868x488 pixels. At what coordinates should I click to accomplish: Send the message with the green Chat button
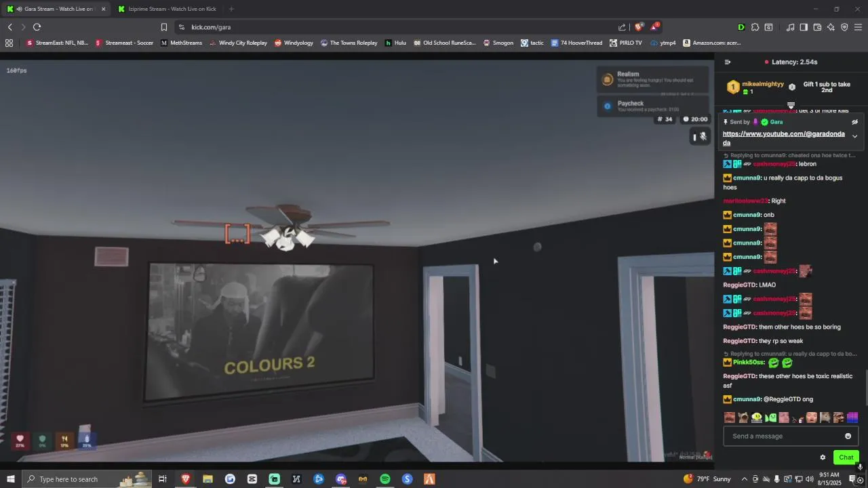tap(846, 457)
